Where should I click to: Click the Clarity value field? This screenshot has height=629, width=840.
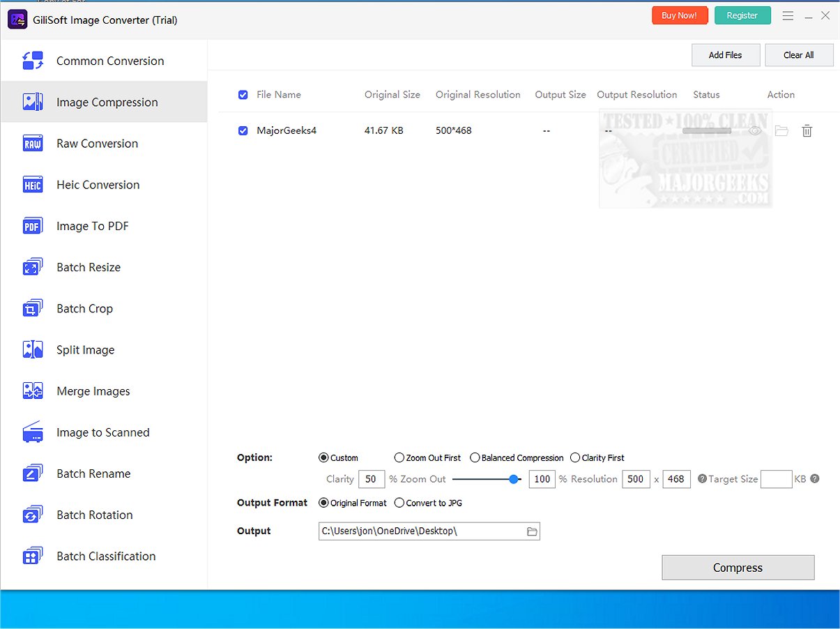[372, 479]
